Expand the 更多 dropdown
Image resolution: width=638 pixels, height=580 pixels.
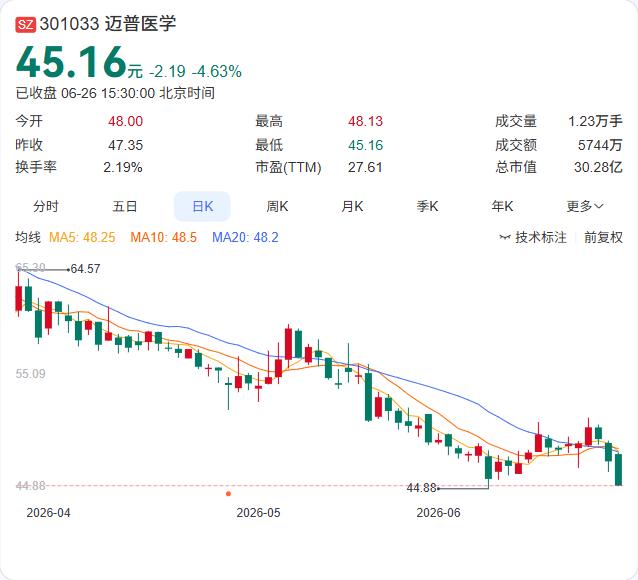584,206
